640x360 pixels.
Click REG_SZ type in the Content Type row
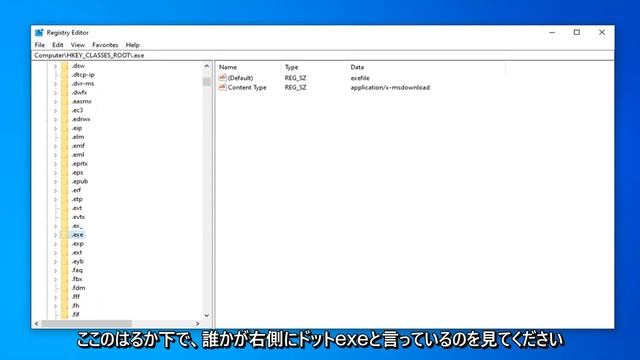coord(296,87)
